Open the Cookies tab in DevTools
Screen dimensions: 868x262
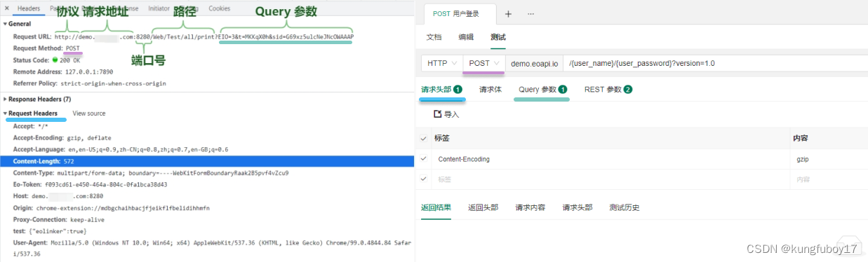[220, 8]
